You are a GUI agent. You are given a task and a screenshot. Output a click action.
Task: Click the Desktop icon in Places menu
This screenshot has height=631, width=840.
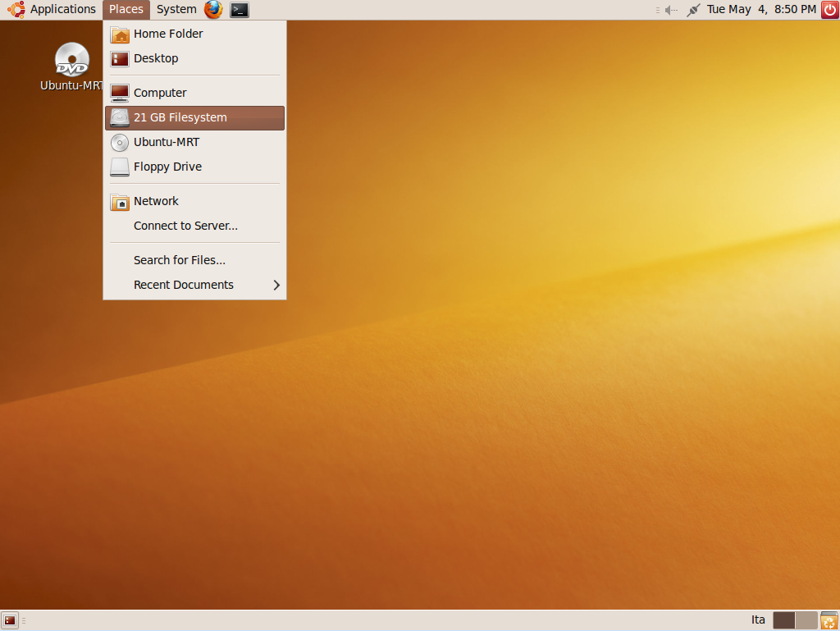pyautogui.click(x=120, y=59)
